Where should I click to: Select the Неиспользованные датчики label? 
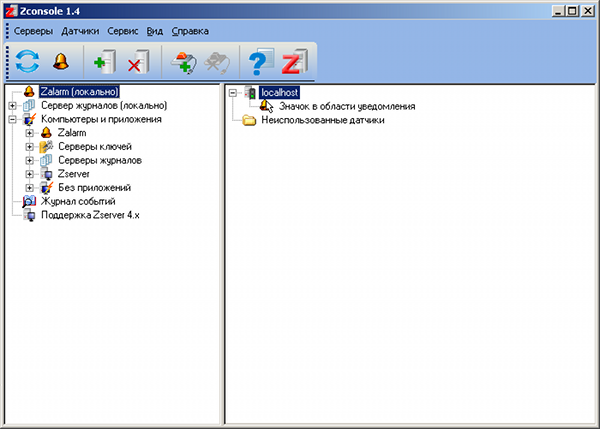[323, 120]
